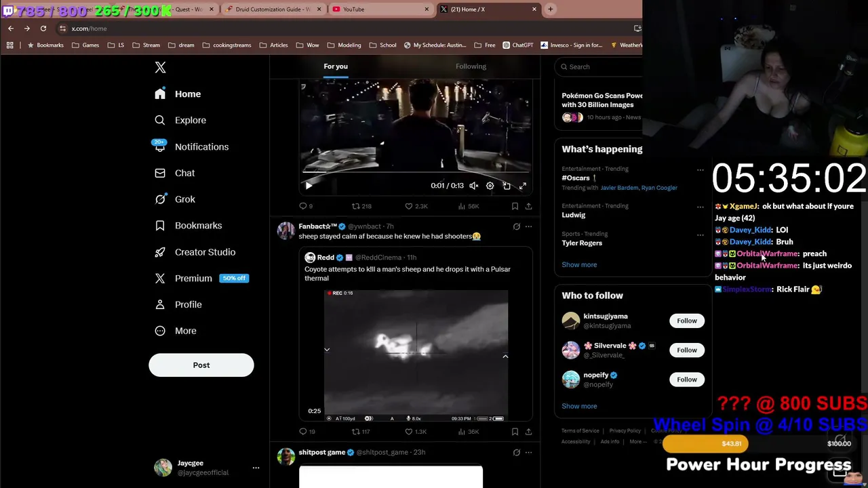Open quoted Redd thermal video
Screen dimensions: 868x488
(416, 356)
